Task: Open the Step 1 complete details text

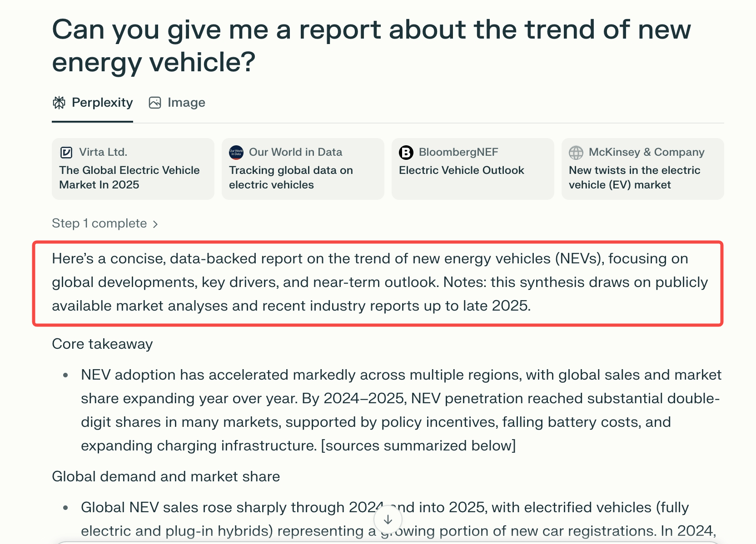Action: pyautogui.click(x=99, y=223)
